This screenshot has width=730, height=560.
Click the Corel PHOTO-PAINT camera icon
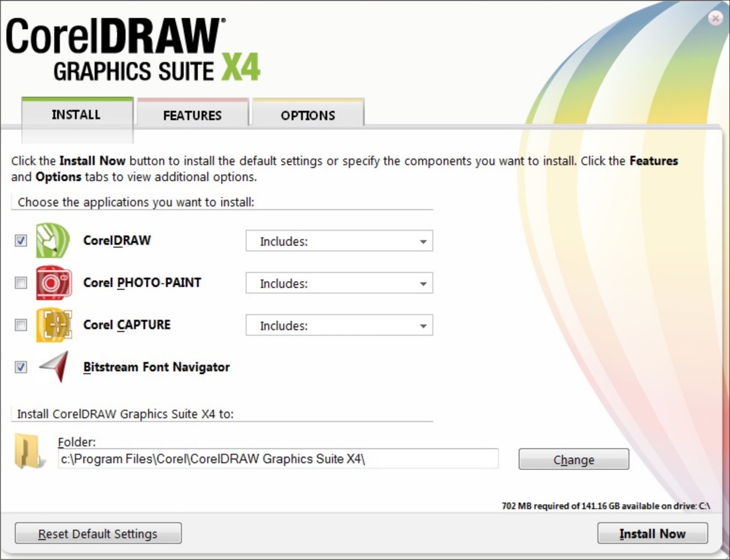pyautogui.click(x=52, y=283)
